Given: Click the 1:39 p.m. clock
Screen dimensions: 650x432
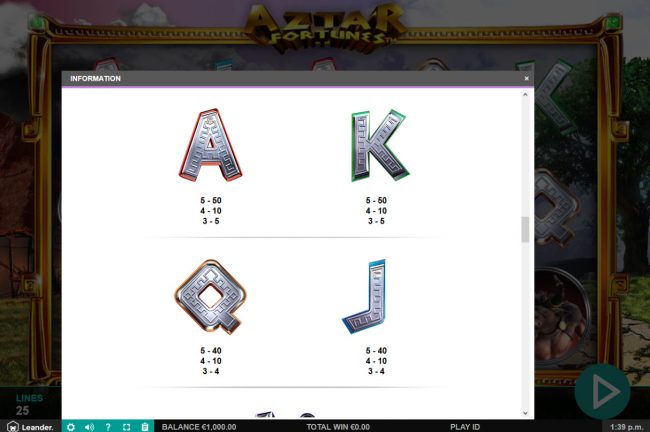Looking at the screenshot, I should (x=627, y=427).
